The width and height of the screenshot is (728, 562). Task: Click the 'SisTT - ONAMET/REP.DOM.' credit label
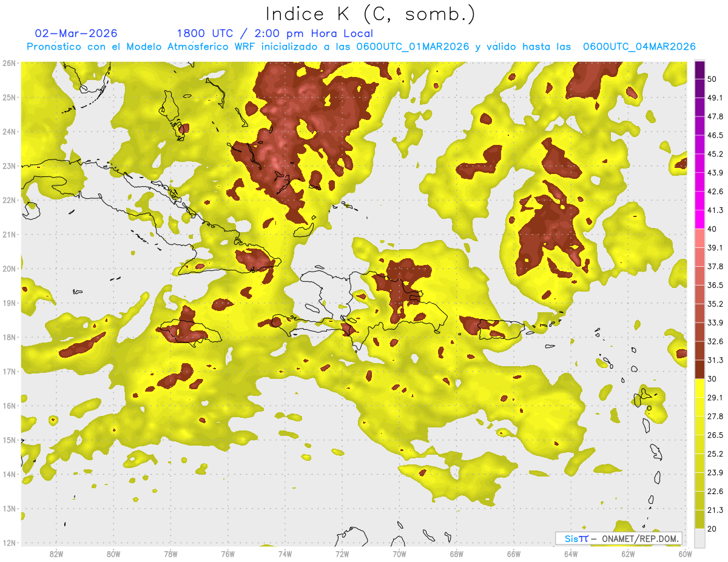619,538
